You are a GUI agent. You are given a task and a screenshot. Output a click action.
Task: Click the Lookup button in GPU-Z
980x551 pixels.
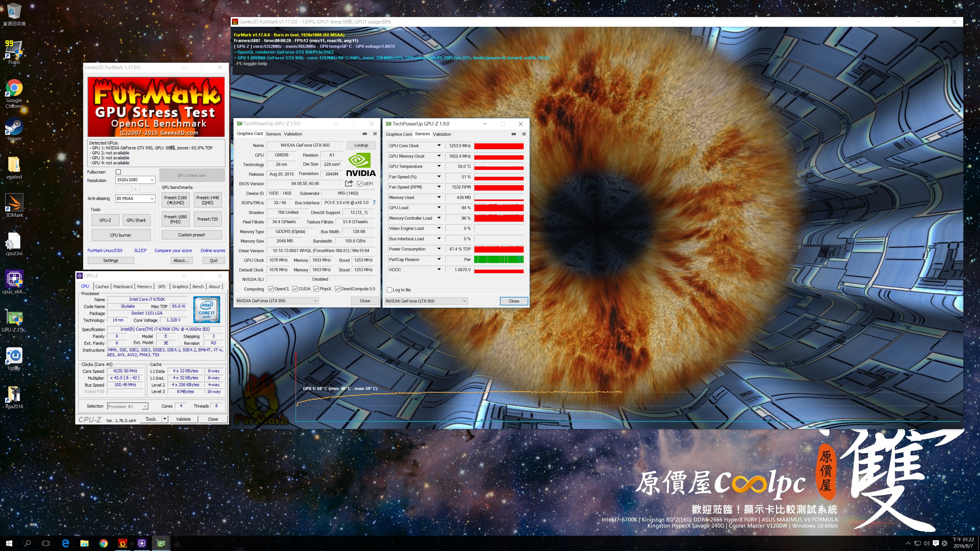tap(361, 145)
